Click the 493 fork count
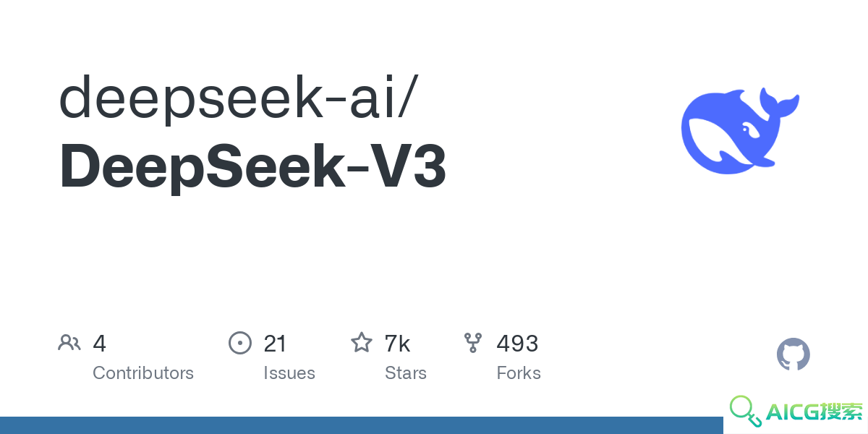868x434 pixels. pyautogui.click(x=517, y=344)
